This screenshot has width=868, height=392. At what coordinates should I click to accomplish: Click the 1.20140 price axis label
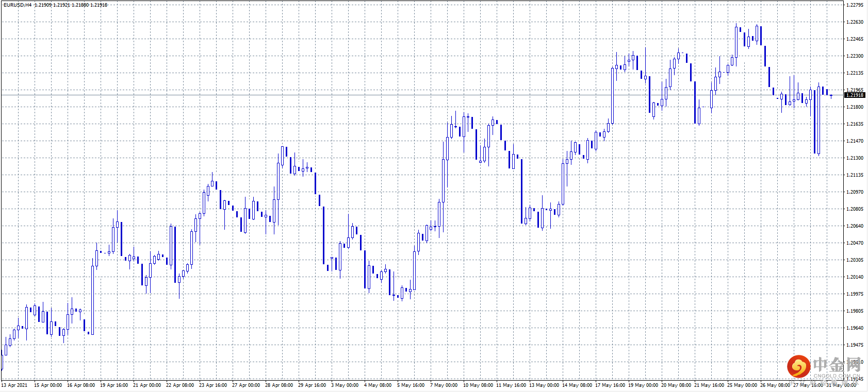855,277
